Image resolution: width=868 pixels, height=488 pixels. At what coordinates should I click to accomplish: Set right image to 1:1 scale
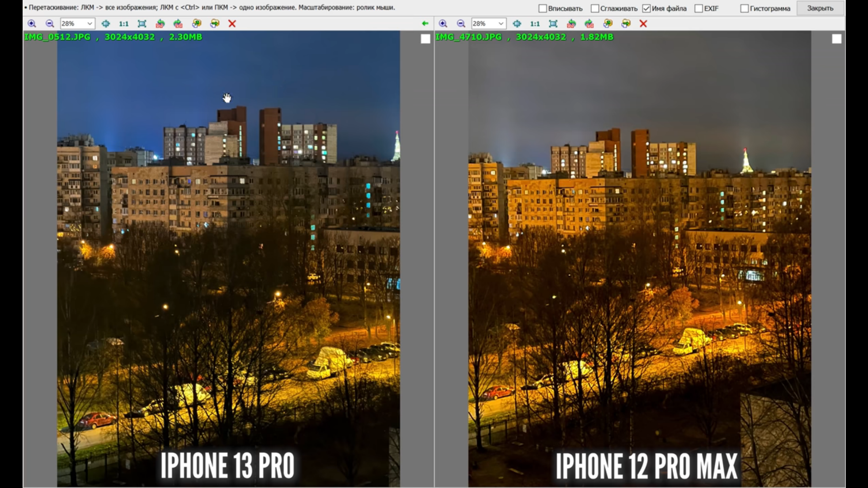click(535, 23)
